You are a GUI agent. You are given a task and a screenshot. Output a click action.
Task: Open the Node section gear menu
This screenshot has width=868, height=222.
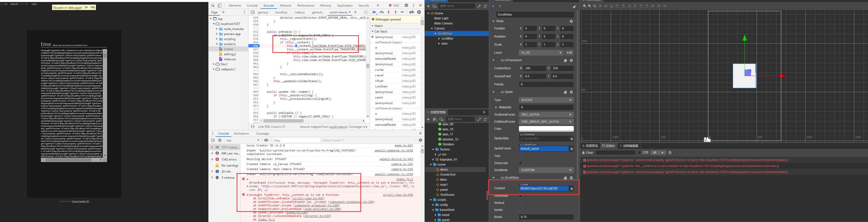[571, 21]
